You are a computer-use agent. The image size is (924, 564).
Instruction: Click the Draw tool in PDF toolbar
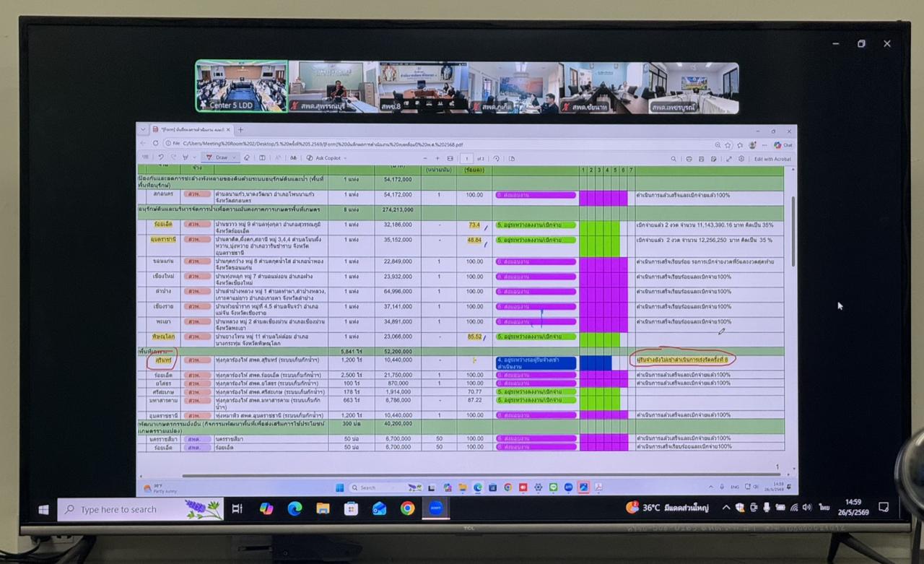[217, 157]
